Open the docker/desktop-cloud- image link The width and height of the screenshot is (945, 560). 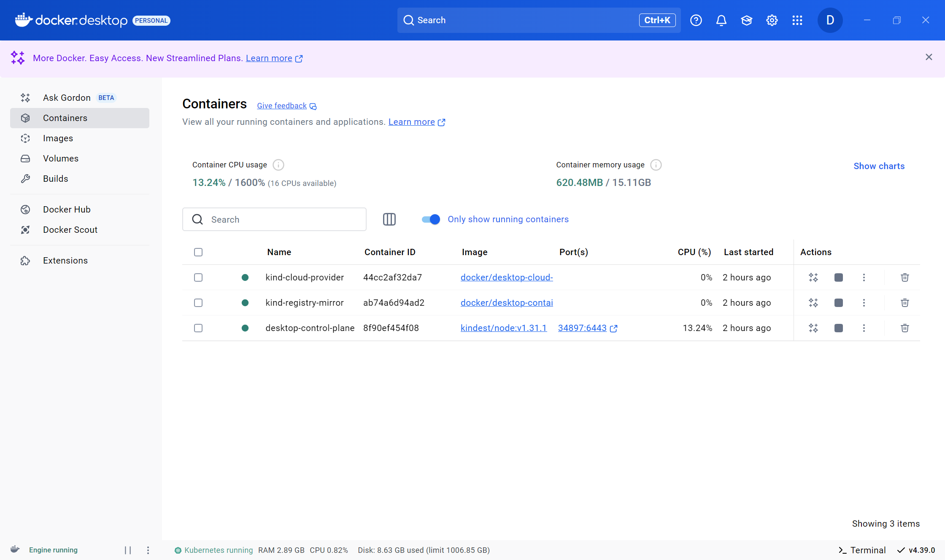[x=507, y=277]
